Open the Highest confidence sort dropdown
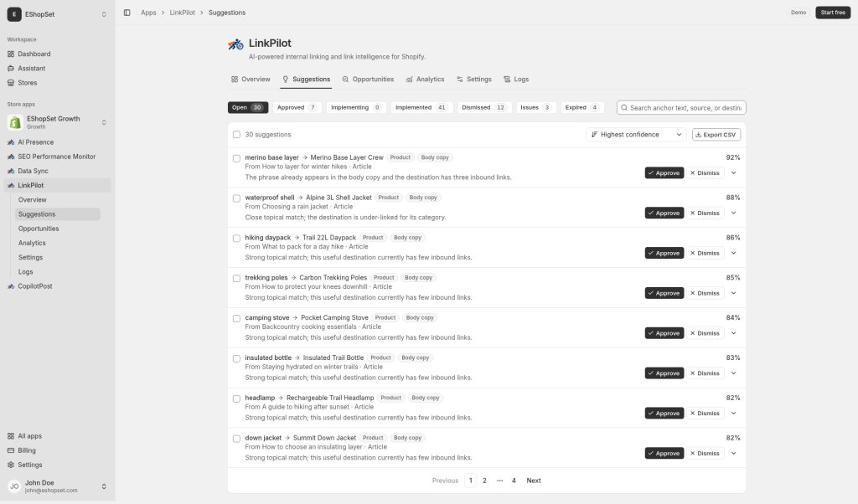Image resolution: width=858 pixels, height=504 pixels. [637, 135]
